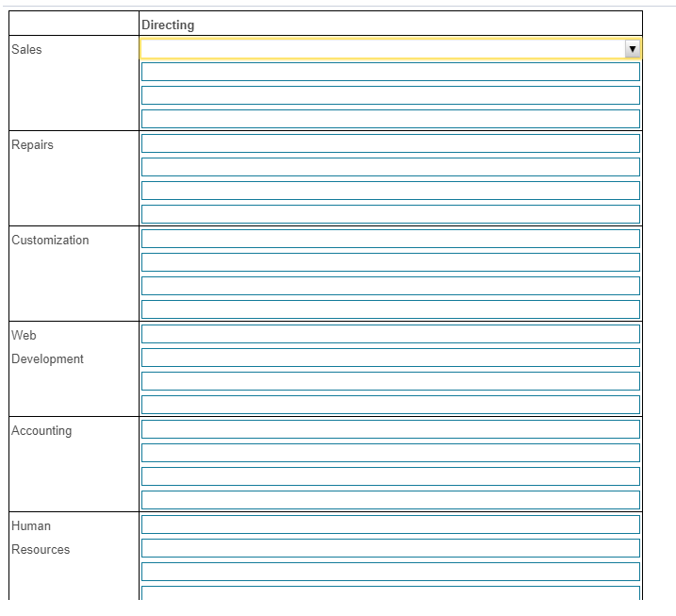
Task: Select the second Directing field for Repairs
Action: click(390, 167)
